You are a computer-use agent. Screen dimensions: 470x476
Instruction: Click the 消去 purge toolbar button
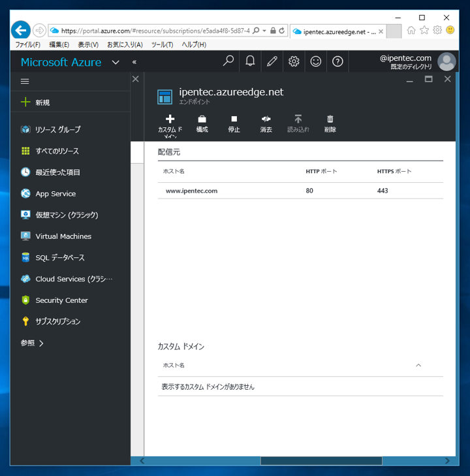(x=266, y=124)
